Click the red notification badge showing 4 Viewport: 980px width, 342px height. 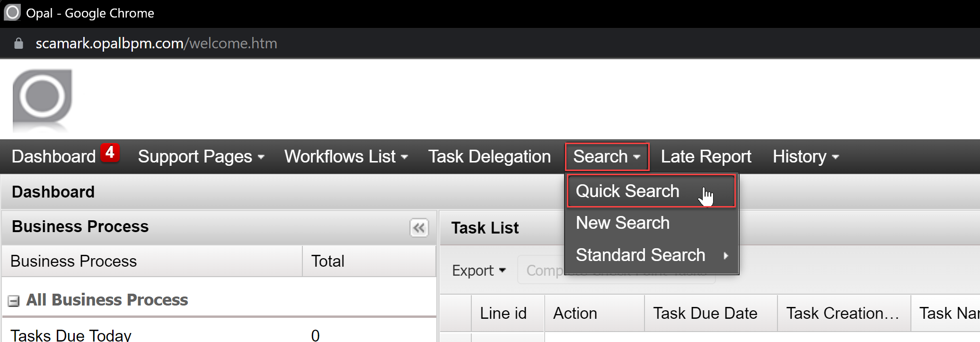coord(110,153)
